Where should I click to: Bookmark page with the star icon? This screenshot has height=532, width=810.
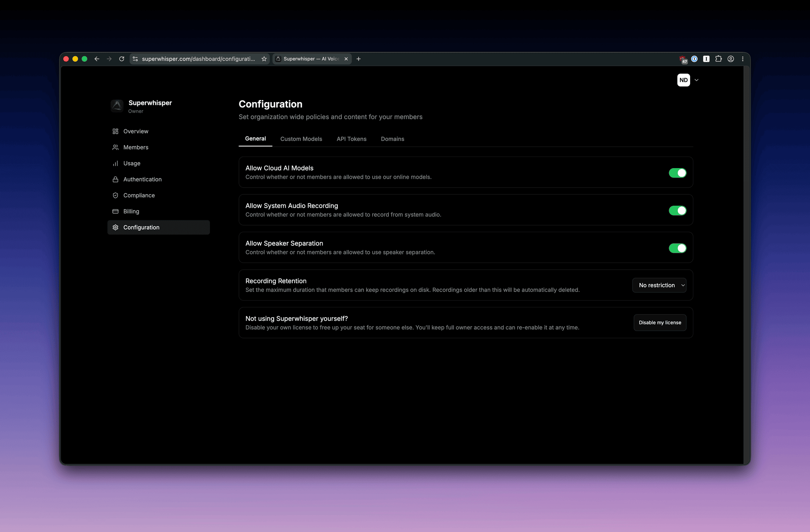tap(264, 59)
